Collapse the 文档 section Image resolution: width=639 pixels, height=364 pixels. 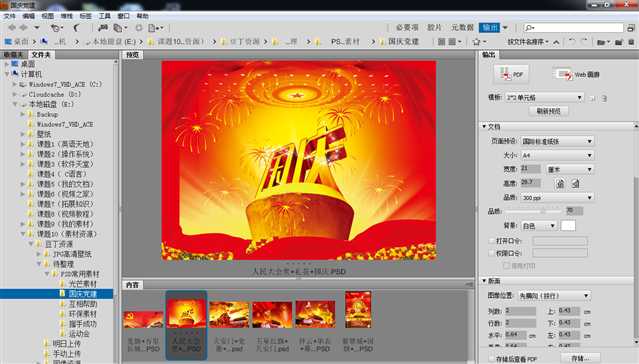pos(484,127)
